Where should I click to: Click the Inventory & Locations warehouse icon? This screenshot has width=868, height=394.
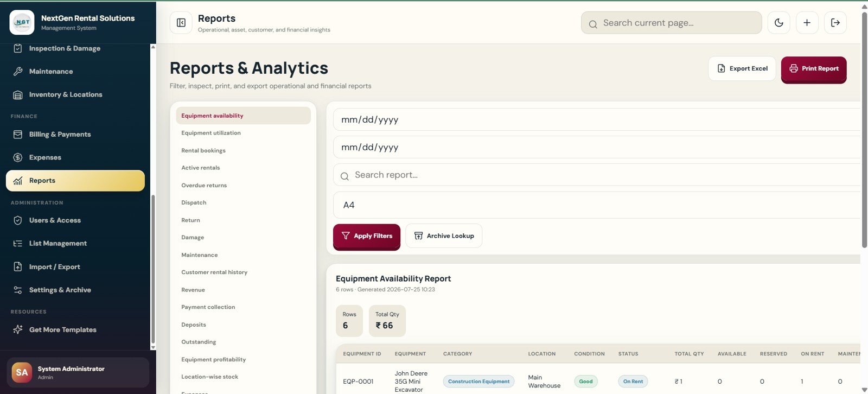18,94
